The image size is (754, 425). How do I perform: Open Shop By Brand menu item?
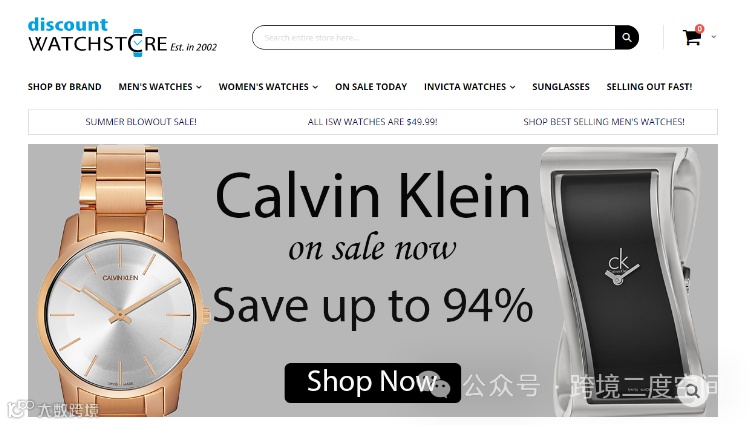(x=64, y=87)
